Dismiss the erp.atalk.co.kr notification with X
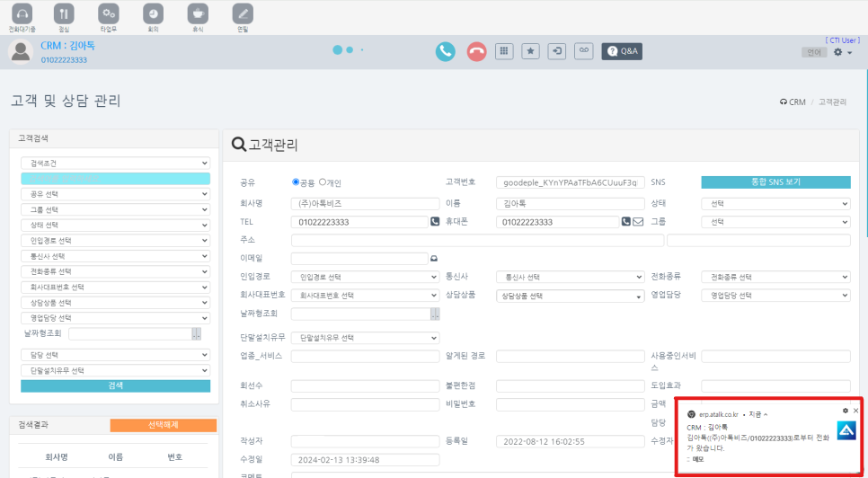 pyautogui.click(x=855, y=411)
